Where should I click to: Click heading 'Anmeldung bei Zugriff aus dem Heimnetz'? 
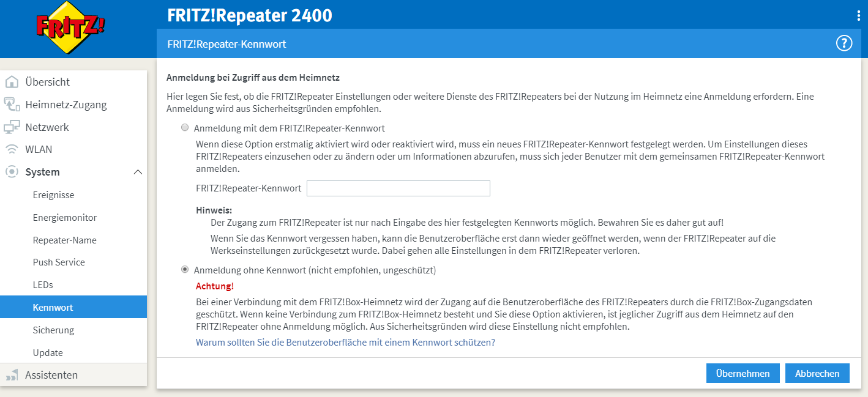click(x=253, y=78)
